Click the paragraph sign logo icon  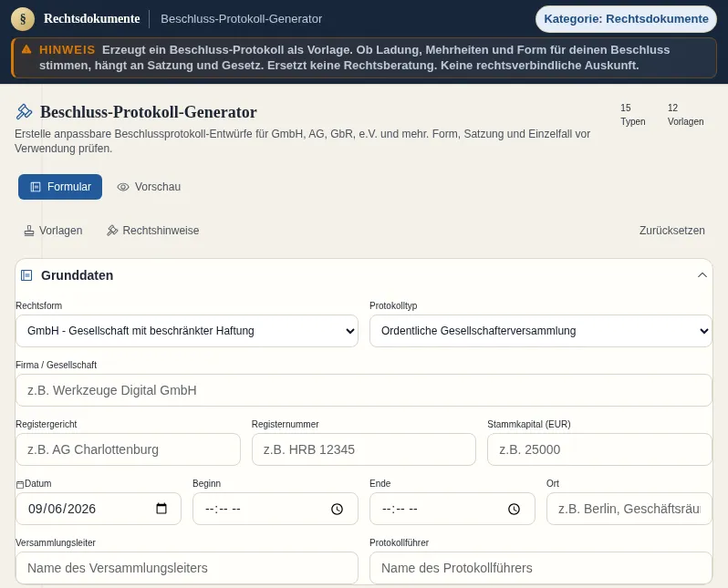tap(23, 19)
